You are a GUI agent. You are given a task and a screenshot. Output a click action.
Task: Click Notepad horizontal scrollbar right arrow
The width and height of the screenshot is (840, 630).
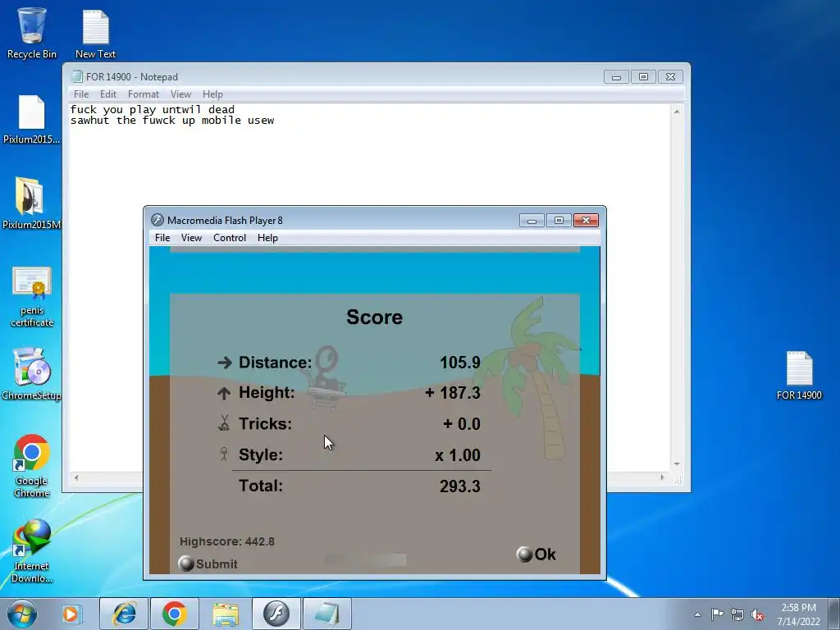coord(663,477)
